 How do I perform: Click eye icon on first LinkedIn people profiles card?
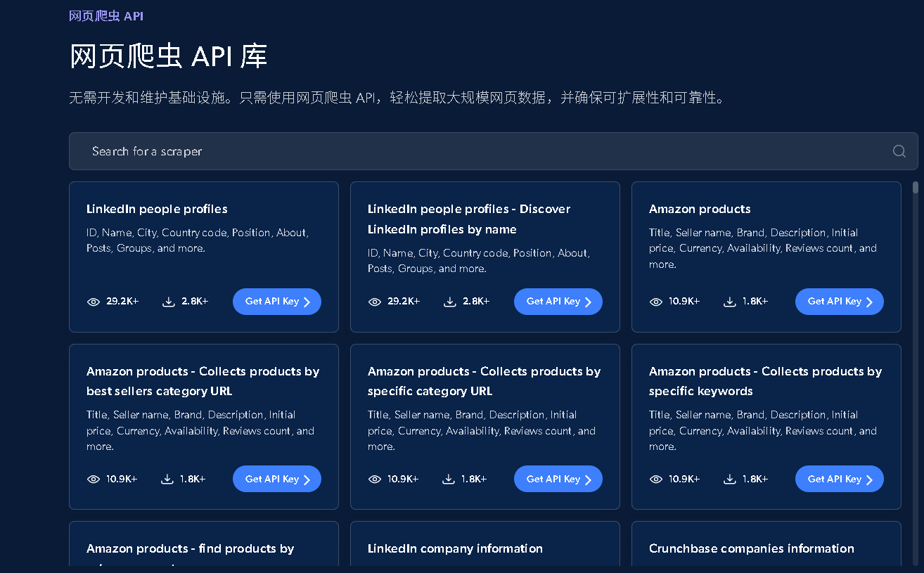(x=94, y=302)
